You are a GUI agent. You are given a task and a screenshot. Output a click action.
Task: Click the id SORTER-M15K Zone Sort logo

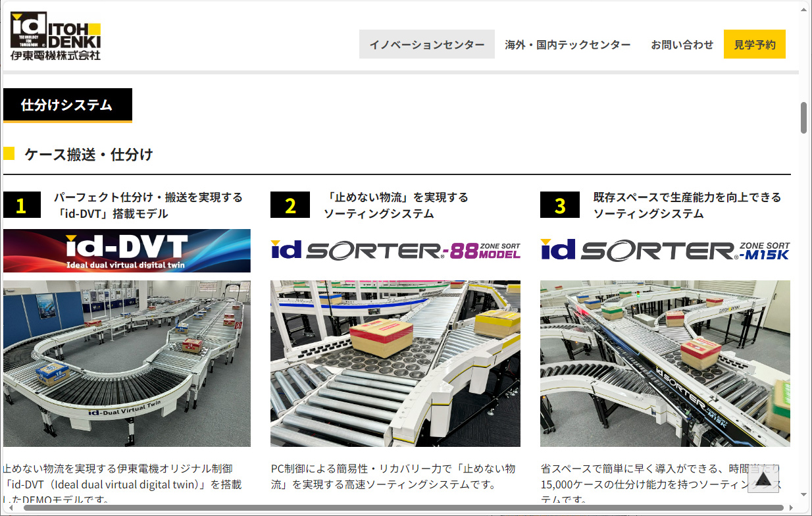click(665, 250)
